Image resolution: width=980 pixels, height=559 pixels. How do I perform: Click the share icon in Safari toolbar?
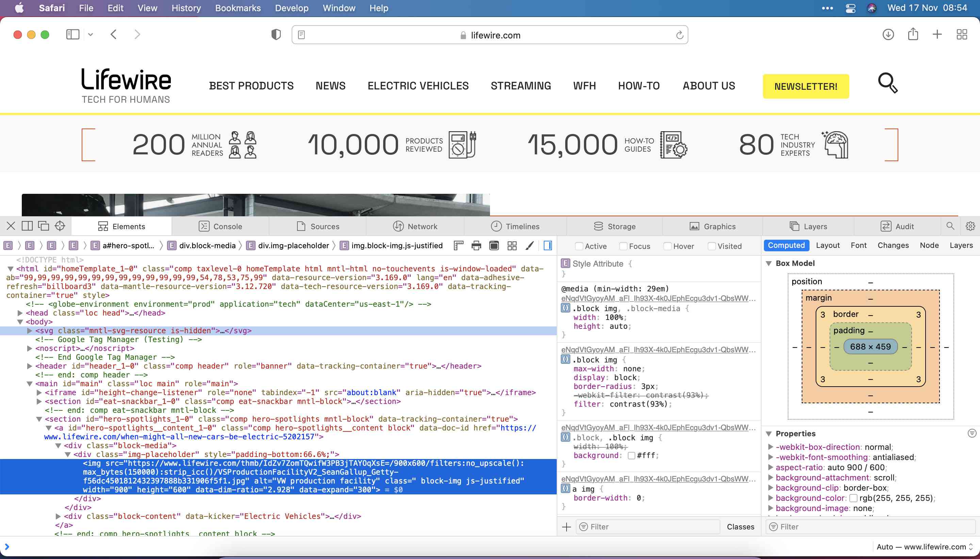(x=913, y=34)
